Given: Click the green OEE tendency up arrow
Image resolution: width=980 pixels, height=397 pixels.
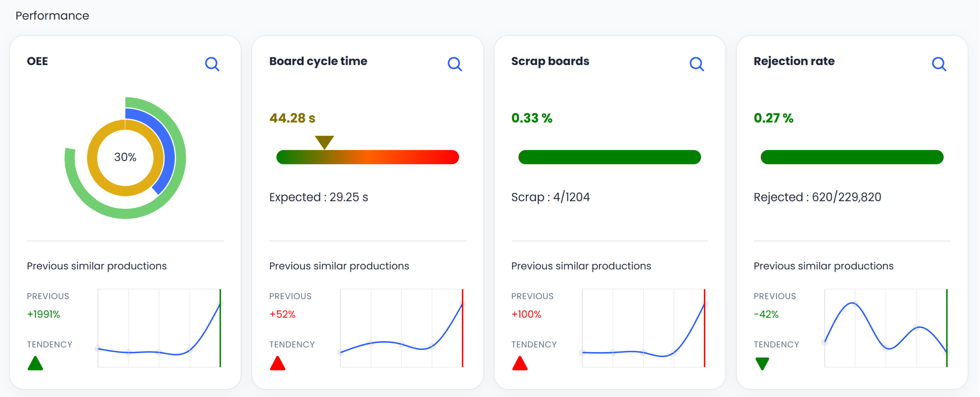Looking at the screenshot, I should tap(35, 364).
